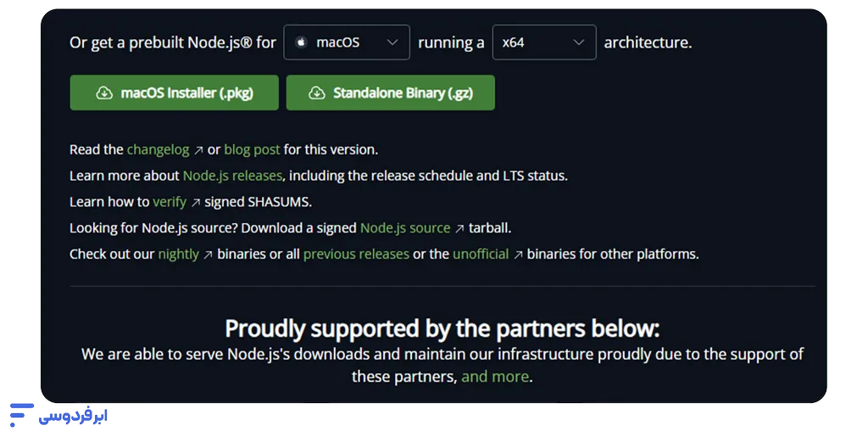Image resolution: width=868 pixels, height=437 pixels.
Task: Open the unofficial binaries link
Action: (x=481, y=254)
